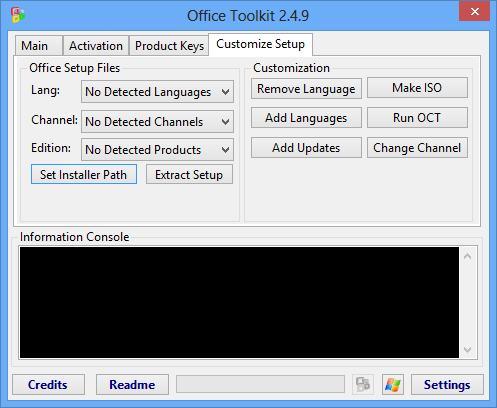Expand the Edition product dropdown
497x408 pixels.
click(x=157, y=150)
